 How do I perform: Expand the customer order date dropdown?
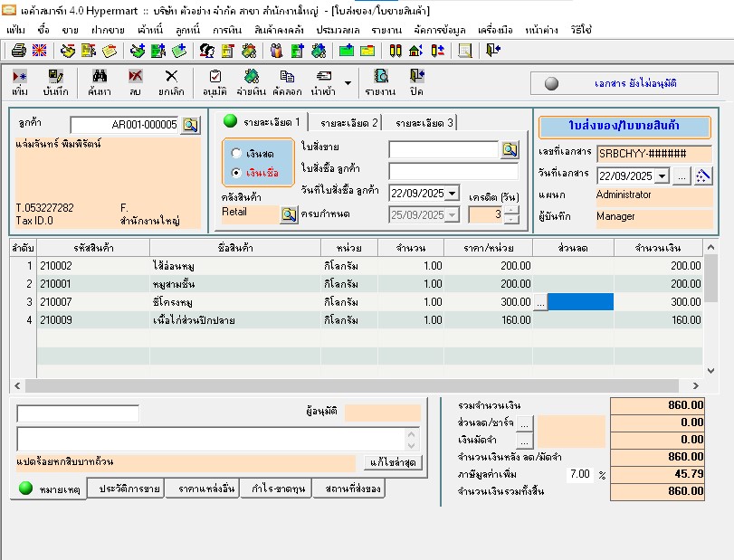pos(453,193)
